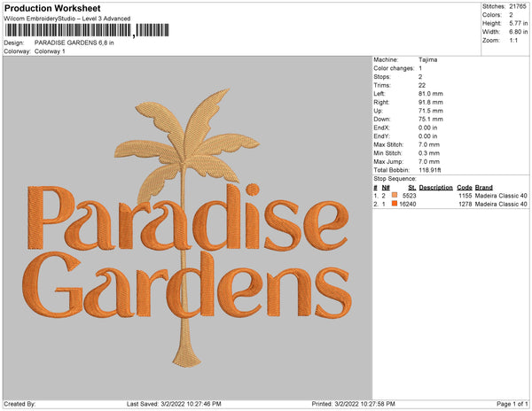The image size is (532, 411).
Task: Click the Up value 71.5 mm
Action: 431,111
